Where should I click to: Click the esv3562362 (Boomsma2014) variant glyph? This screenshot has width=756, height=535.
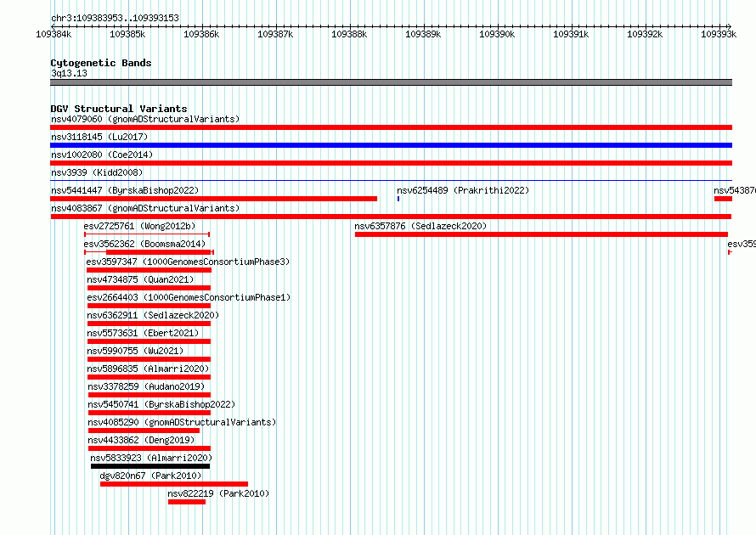(x=149, y=252)
